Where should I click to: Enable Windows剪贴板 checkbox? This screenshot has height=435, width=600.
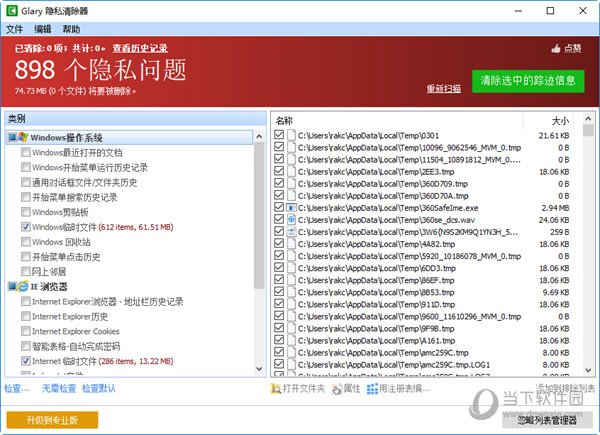tap(26, 212)
